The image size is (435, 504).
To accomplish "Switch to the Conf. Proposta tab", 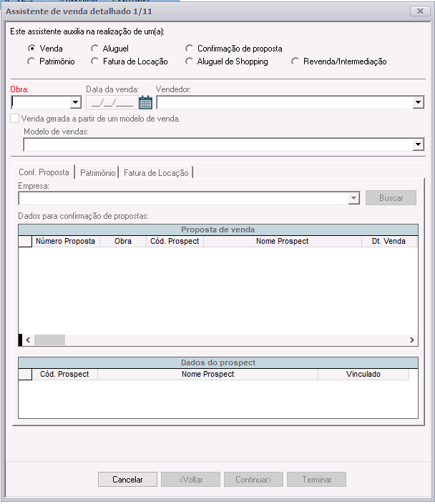I will 44,172.
